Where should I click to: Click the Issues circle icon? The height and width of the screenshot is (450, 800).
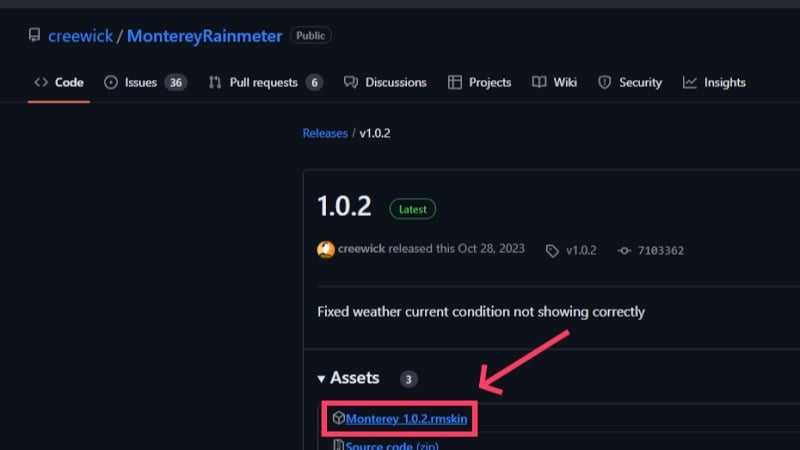click(x=111, y=82)
